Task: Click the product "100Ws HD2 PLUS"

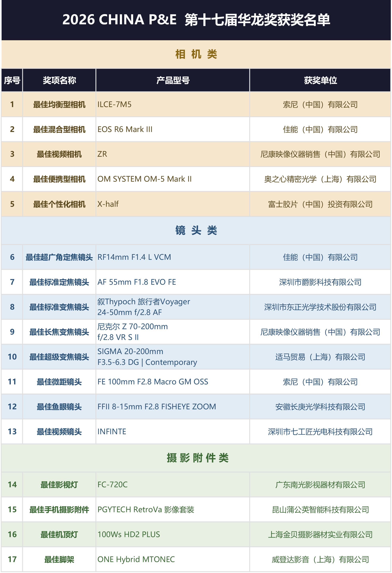Action: [129, 535]
